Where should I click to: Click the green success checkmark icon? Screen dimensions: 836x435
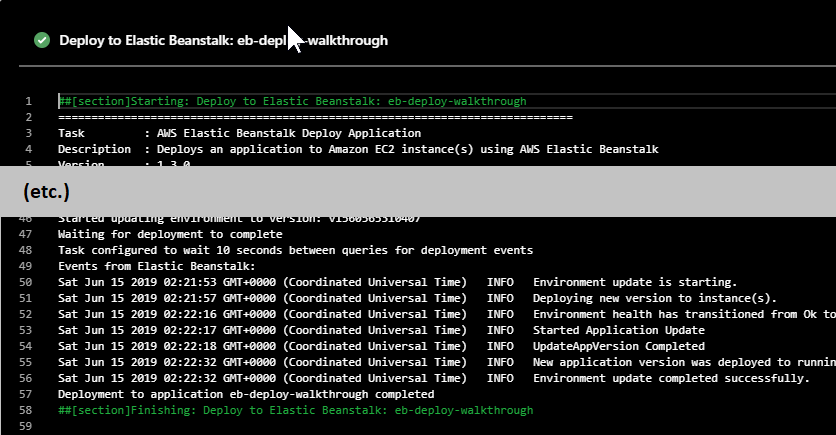(x=42, y=40)
